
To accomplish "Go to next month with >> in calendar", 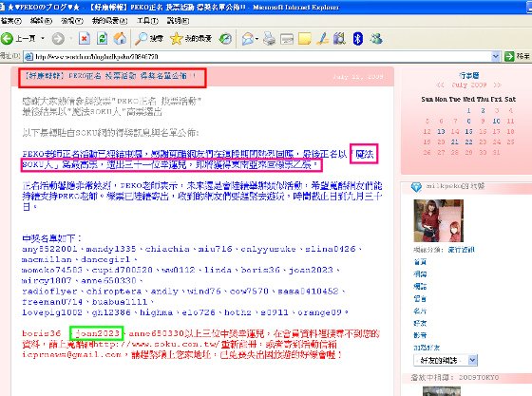I will point(497,85).
